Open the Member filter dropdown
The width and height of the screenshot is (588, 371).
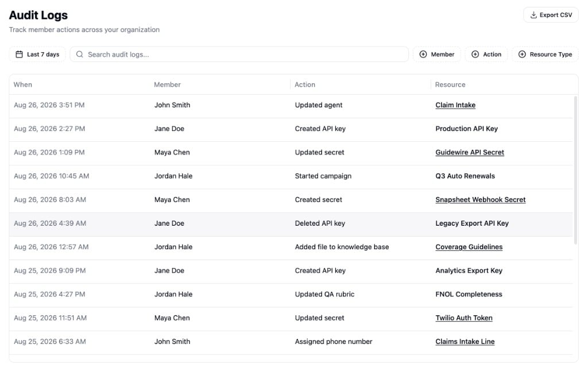(x=437, y=55)
